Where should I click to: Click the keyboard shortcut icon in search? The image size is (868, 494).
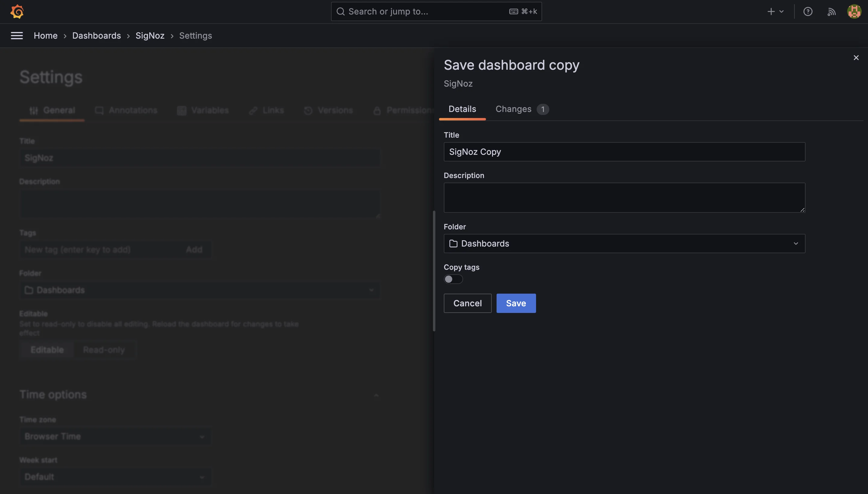coord(513,11)
